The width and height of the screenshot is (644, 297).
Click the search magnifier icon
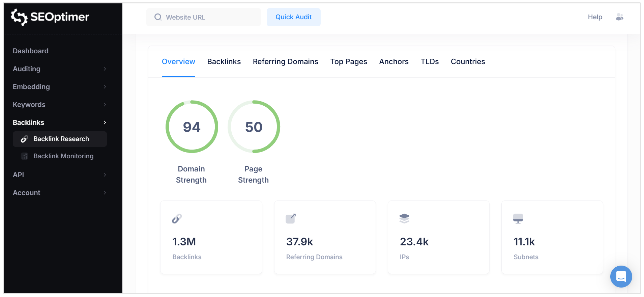tap(158, 17)
